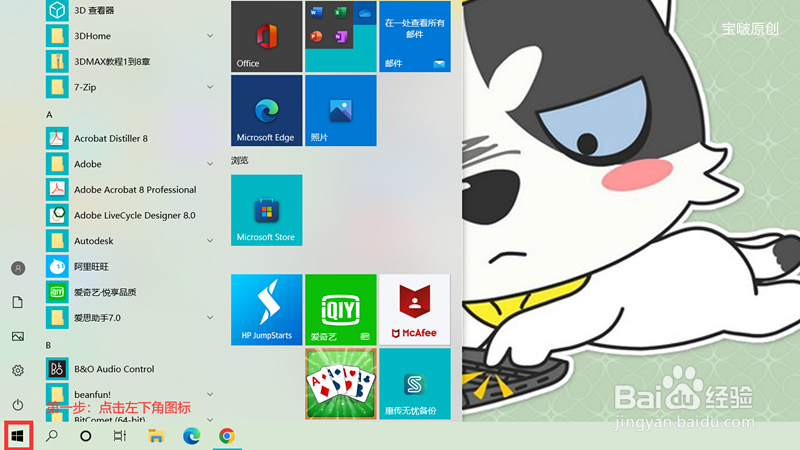
Task: Open the Excel icon in Office apps tile
Action: pyautogui.click(x=340, y=13)
